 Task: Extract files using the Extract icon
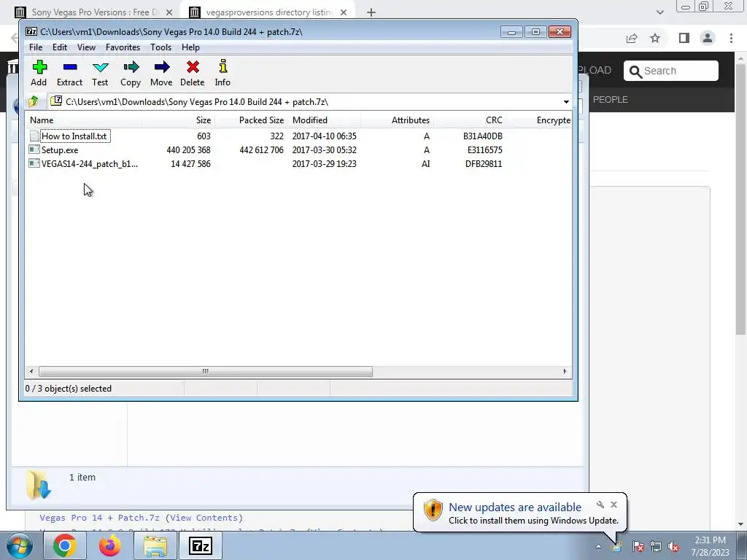tap(69, 73)
